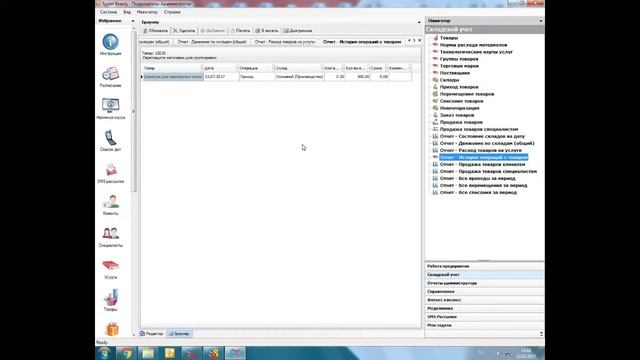Open report Продажа товаров клиентам
Image resolution: width=640 pixels, height=360 pixels.
pos(482,164)
